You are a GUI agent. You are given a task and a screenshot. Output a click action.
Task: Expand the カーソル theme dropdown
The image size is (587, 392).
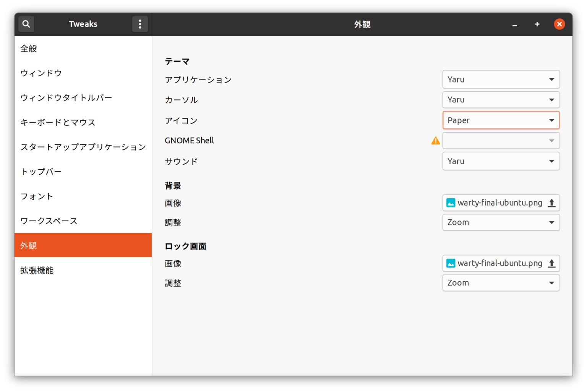pyautogui.click(x=501, y=100)
